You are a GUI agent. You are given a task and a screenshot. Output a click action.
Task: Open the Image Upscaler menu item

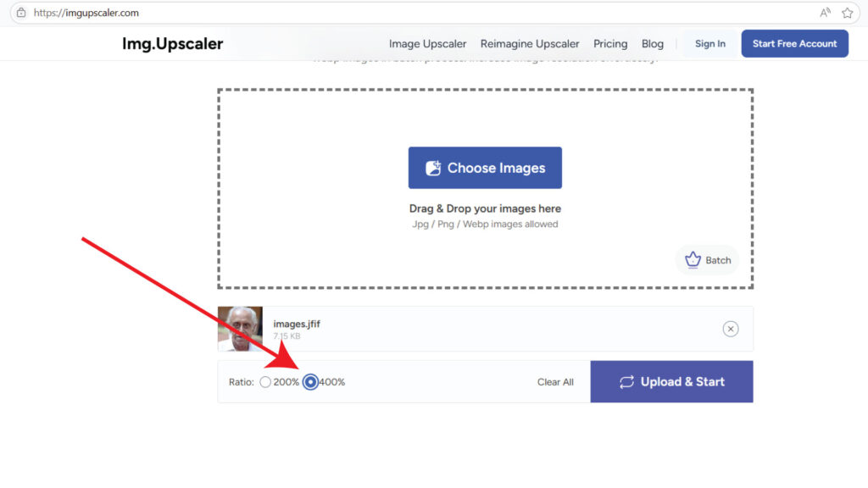click(x=427, y=44)
